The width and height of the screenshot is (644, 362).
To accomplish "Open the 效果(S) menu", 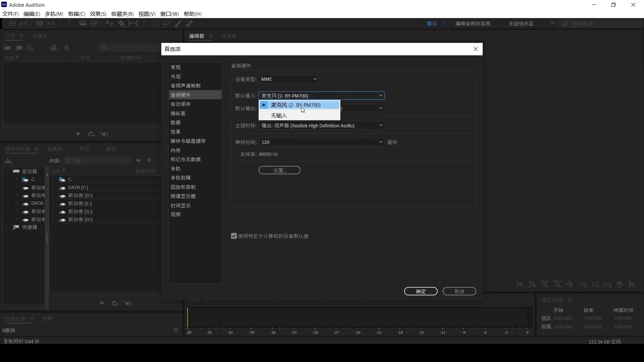I will pyautogui.click(x=98, y=14).
